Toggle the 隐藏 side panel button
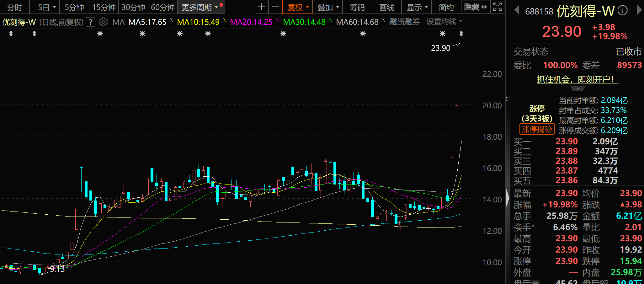The width and height of the screenshot is (644, 284). tap(476, 7)
